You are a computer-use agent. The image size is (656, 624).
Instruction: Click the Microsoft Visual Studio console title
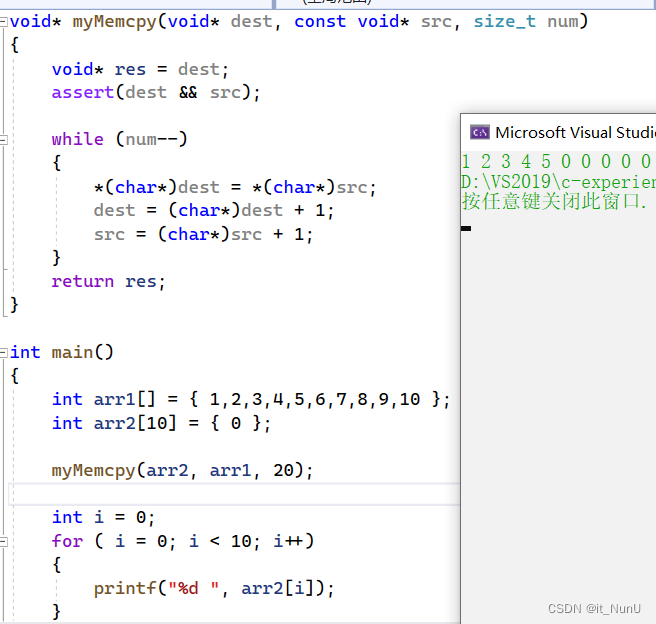(x=575, y=133)
